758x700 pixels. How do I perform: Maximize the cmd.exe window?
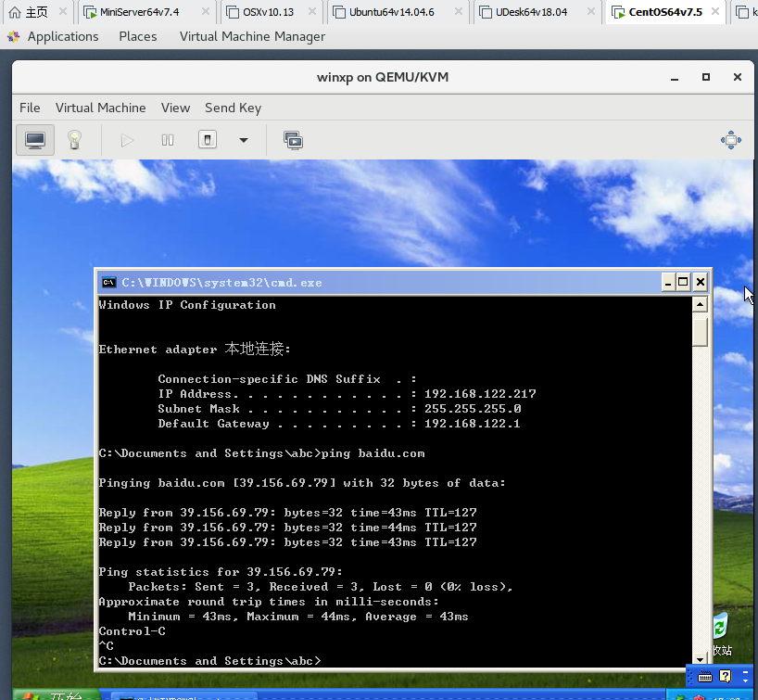683,282
